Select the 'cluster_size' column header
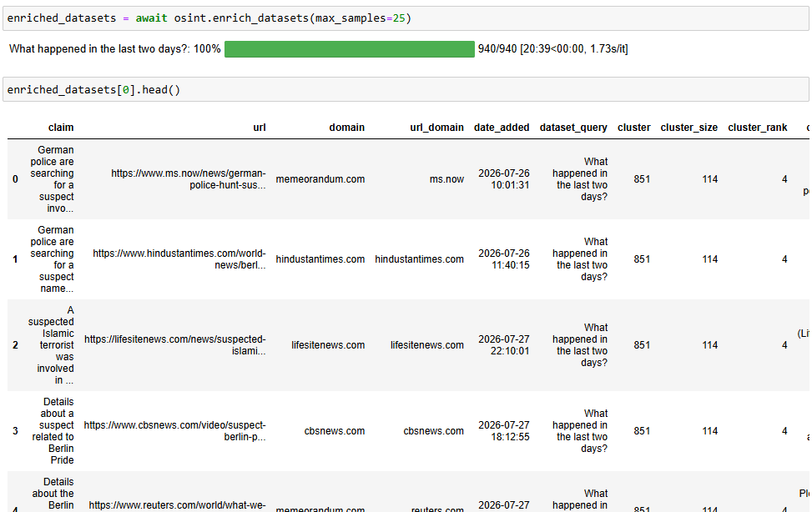The width and height of the screenshot is (812, 512). 688,128
